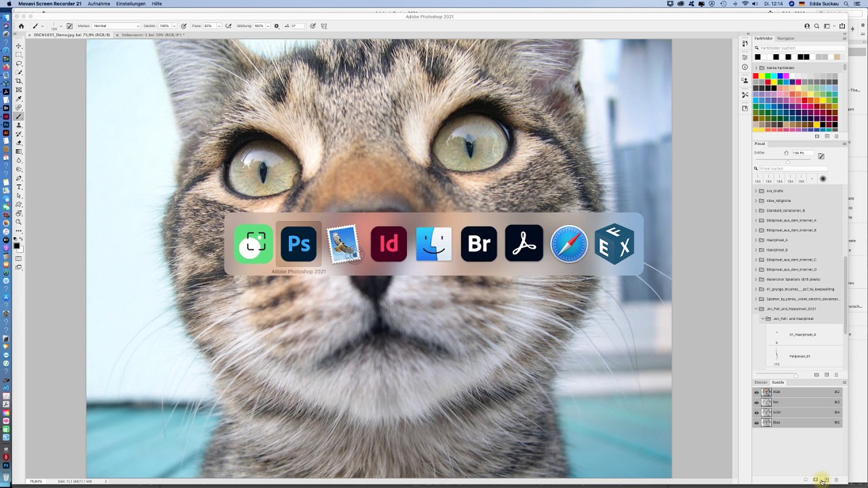This screenshot has width=868, height=488.
Task: Switch to Adobe Bridge in the app switcher
Action: (479, 244)
